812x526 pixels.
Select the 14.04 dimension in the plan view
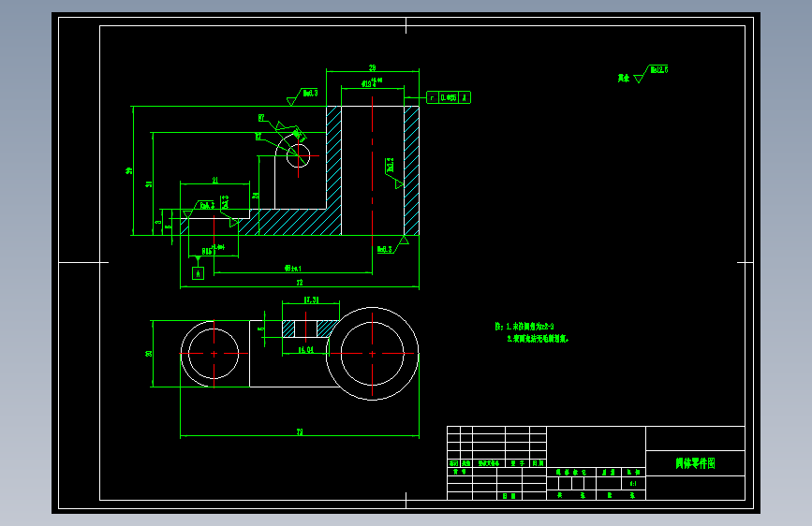(x=306, y=350)
